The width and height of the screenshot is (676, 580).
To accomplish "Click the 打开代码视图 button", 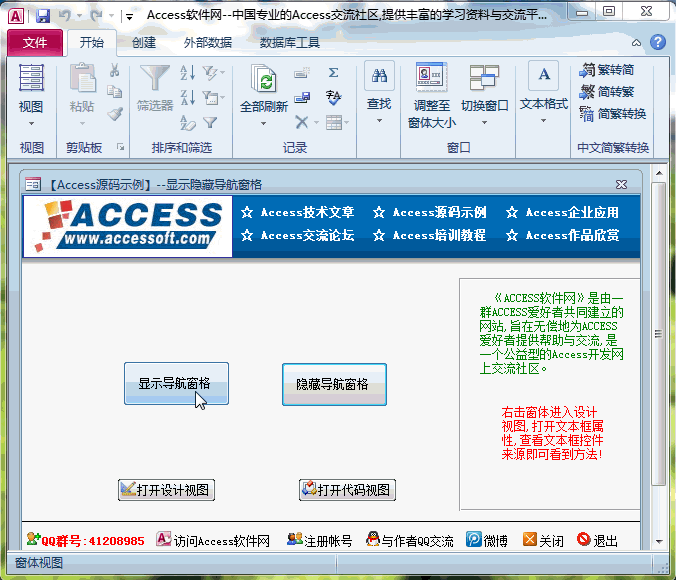I will (x=347, y=490).
